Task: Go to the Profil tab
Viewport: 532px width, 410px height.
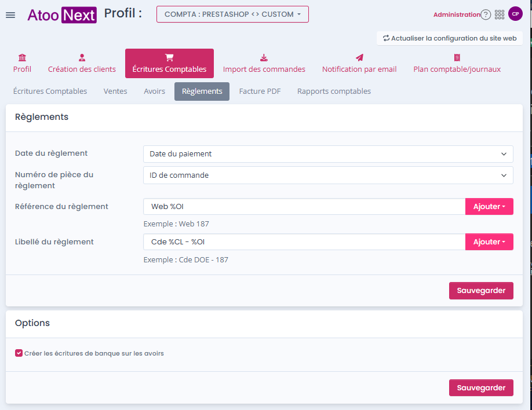Action: tap(23, 64)
